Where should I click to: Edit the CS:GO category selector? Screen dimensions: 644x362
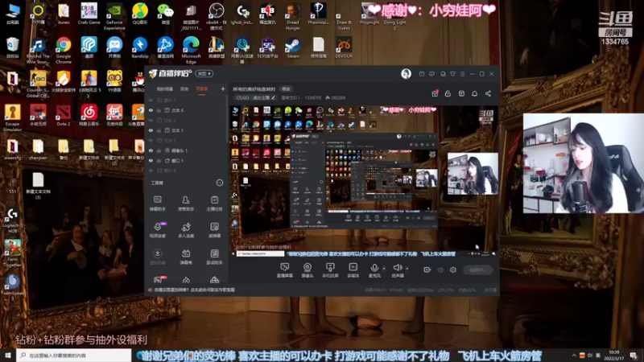pyautogui.click(x=255, y=97)
